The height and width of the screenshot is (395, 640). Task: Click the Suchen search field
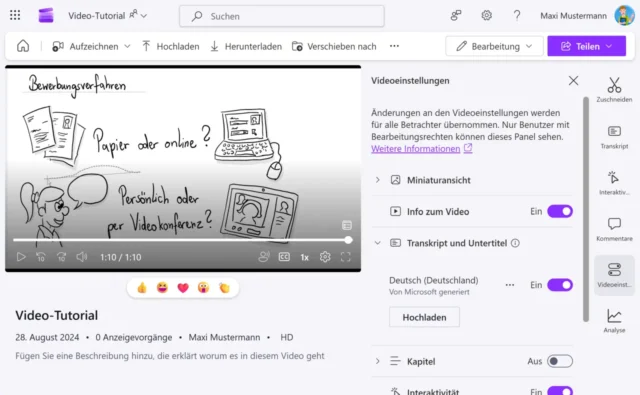pyautogui.click(x=282, y=16)
